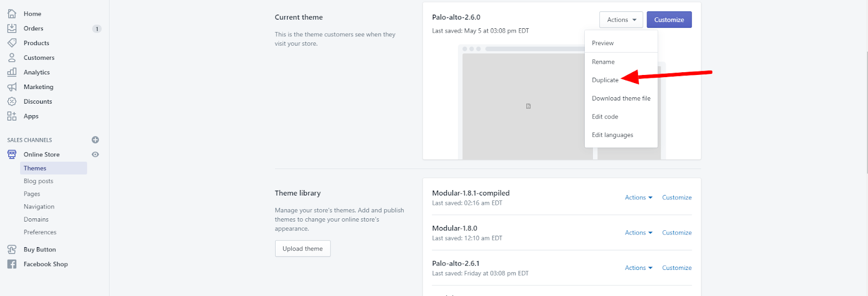
Task: Select the Products tag icon
Action: 12,43
